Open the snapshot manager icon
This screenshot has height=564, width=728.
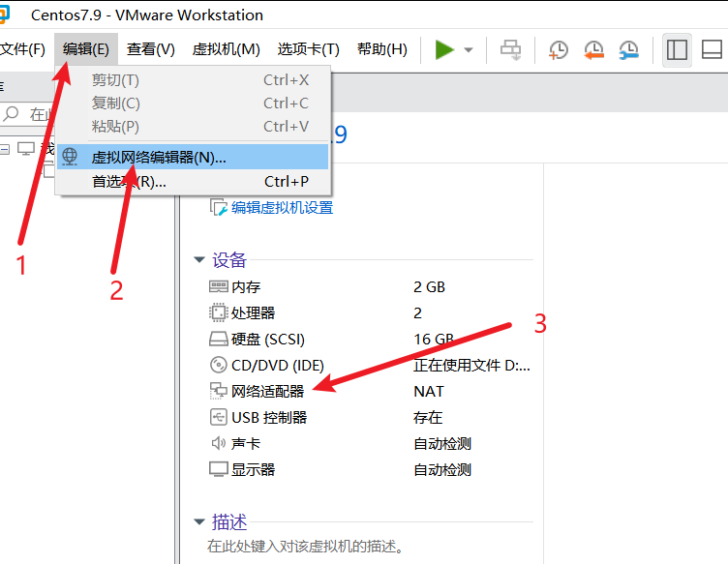point(628,49)
